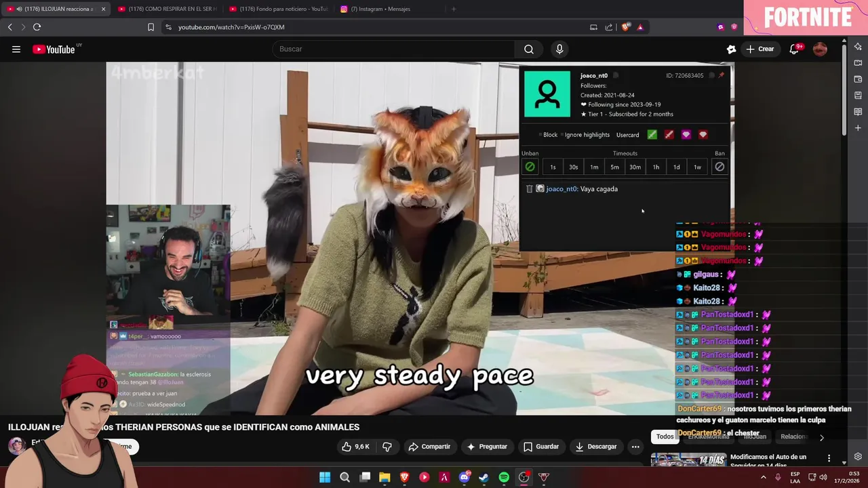Bookmark this page in the address bar

(x=151, y=27)
